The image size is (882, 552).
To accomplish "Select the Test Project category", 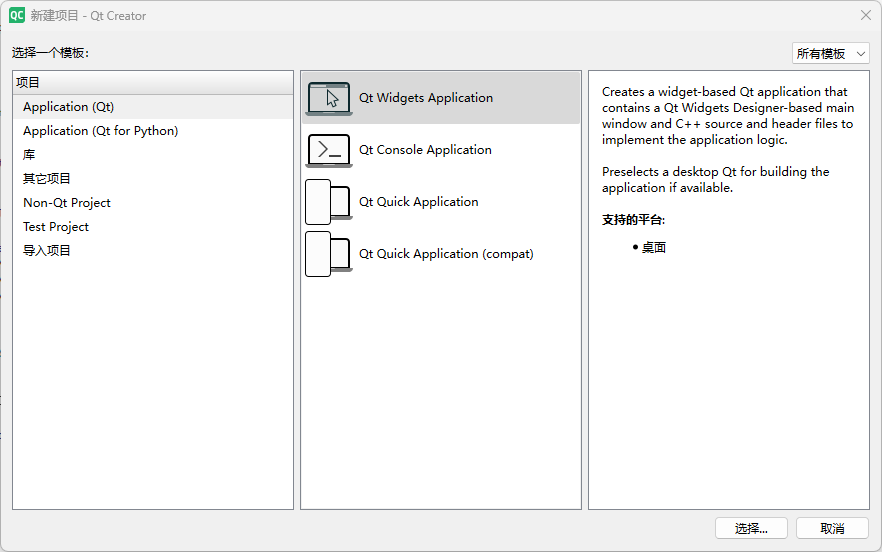I will [x=153, y=227].
